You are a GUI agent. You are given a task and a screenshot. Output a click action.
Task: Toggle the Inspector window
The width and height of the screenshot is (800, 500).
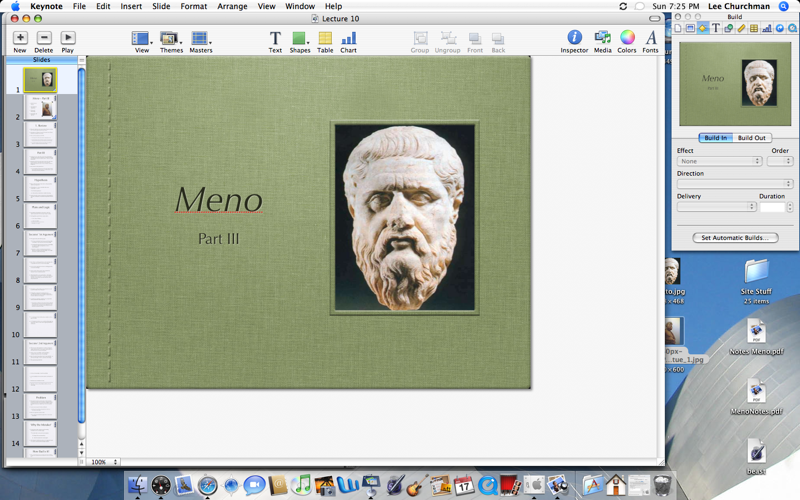(574, 38)
